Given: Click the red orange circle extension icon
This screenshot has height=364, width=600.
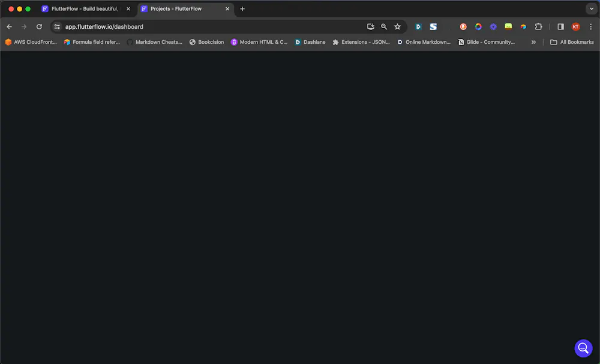Looking at the screenshot, I should pos(463,27).
